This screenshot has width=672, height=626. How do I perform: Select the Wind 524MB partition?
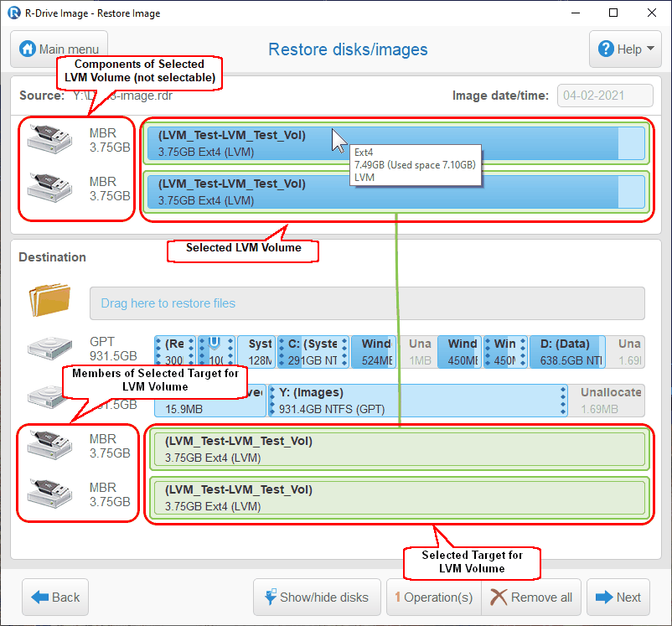point(373,352)
